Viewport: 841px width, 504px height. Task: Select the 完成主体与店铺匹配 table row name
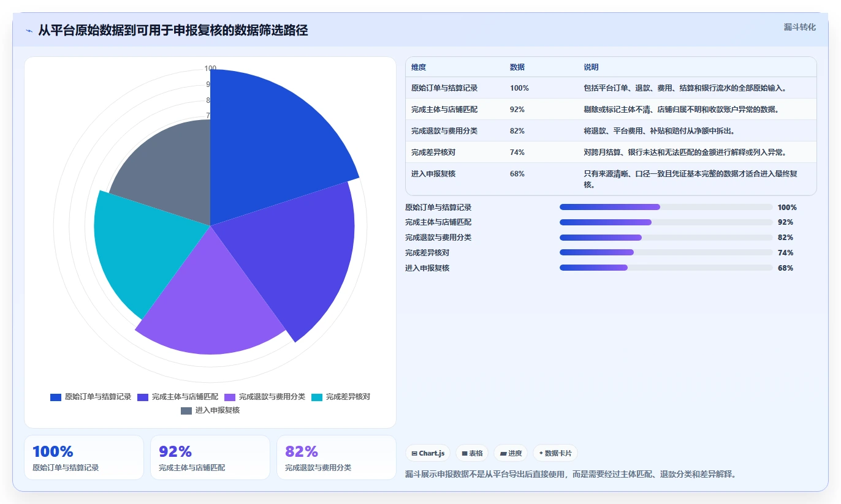[x=444, y=110]
